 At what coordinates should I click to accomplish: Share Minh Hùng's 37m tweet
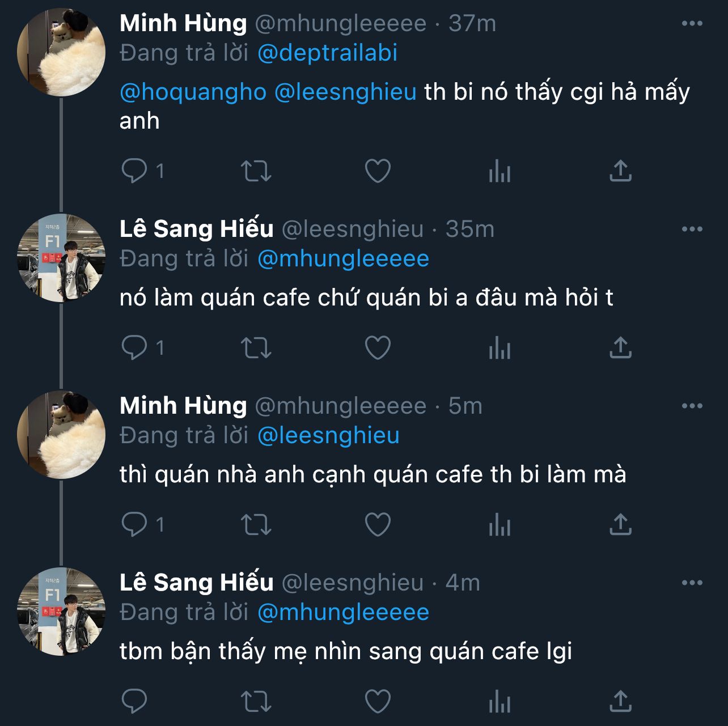pos(620,171)
